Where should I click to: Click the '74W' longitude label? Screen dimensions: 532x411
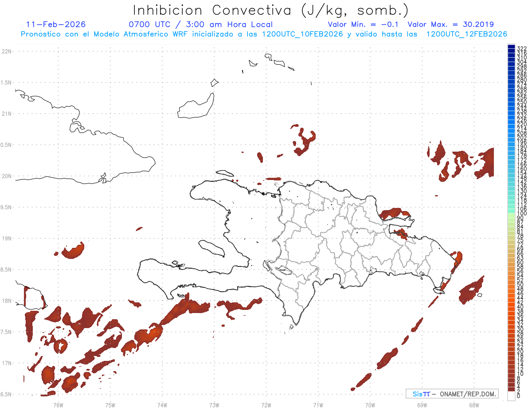point(162,405)
